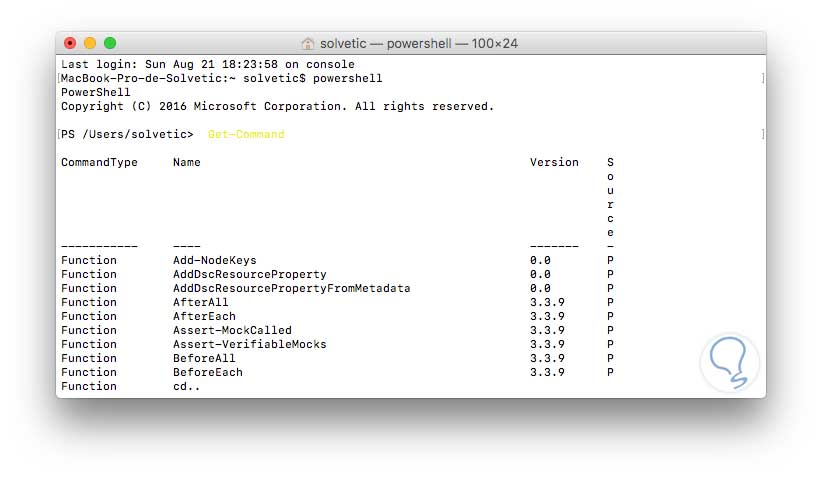Click the window title 'solvetic — powershell — 100×24'
The image size is (822, 478).
click(x=419, y=44)
